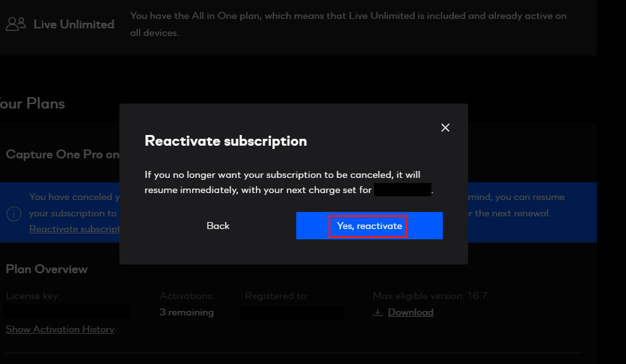This screenshot has width=626, height=364.
Task: Open Show Activation History link
Action: (60, 329)
